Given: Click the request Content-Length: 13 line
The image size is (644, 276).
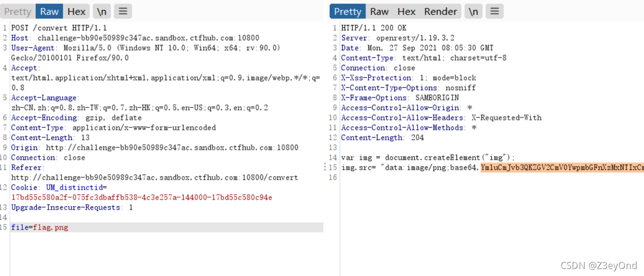Looking at the screenshot, I should (x=50, y=138).
